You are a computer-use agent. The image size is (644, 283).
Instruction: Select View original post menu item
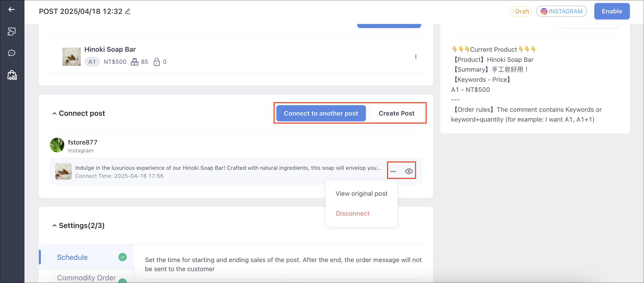pos(361,193)
